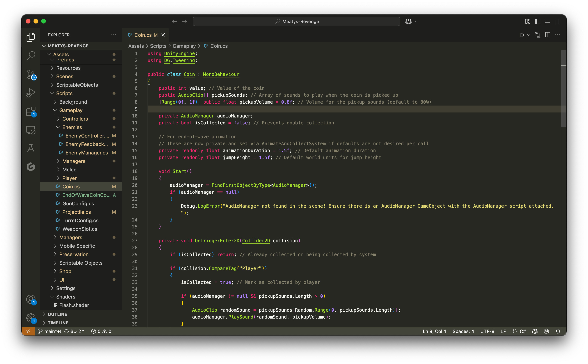Click the Meatys-Revenge command center search
This screenshot has height=364, width=588.
point(296,21)
